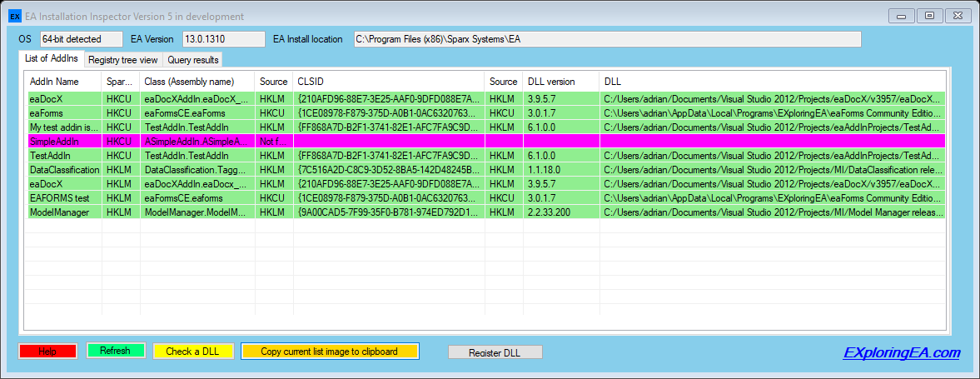Click the green Refresh button

[115, 351]
